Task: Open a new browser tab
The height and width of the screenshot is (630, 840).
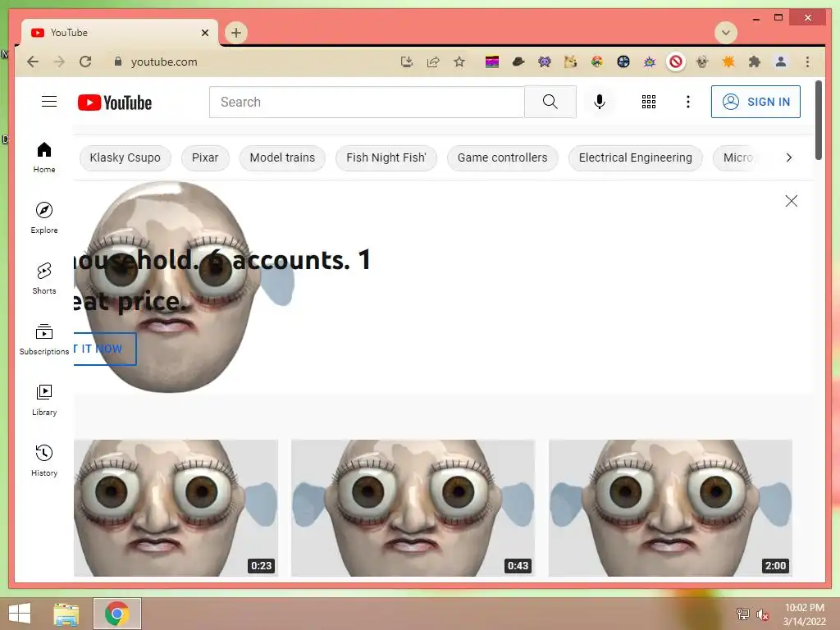Action: click(235, 33)
